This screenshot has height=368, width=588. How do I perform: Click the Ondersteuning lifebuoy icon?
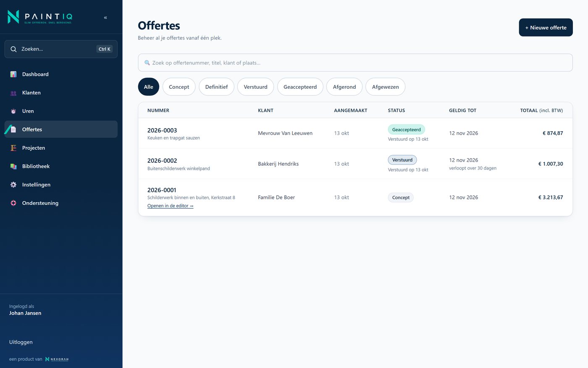(x=13, y=203)
